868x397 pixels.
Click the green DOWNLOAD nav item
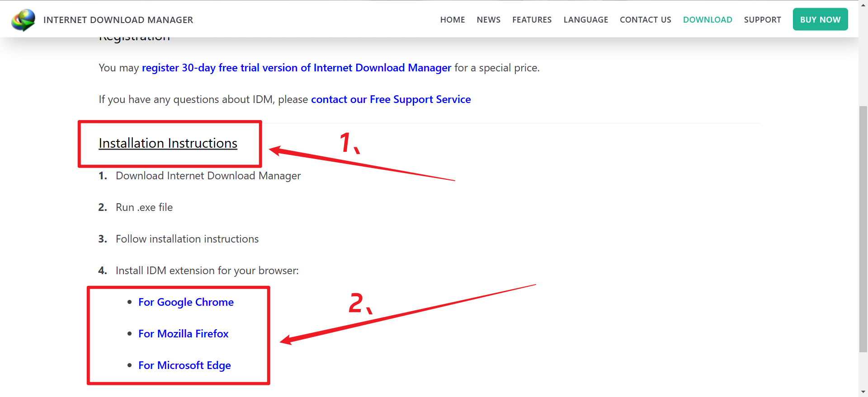click(707, 20)
